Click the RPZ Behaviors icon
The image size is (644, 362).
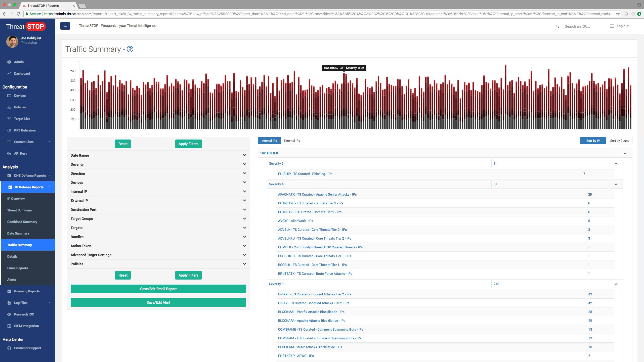(x=9, y=130)
